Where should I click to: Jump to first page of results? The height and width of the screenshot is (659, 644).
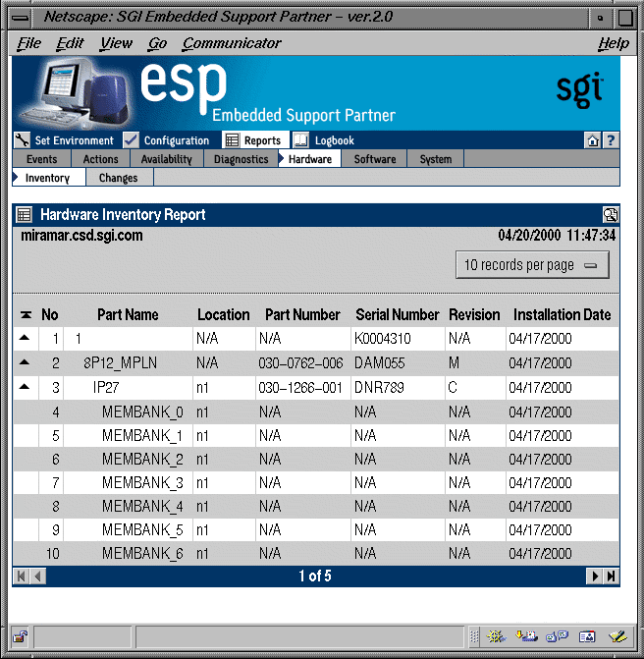point(21,577)
